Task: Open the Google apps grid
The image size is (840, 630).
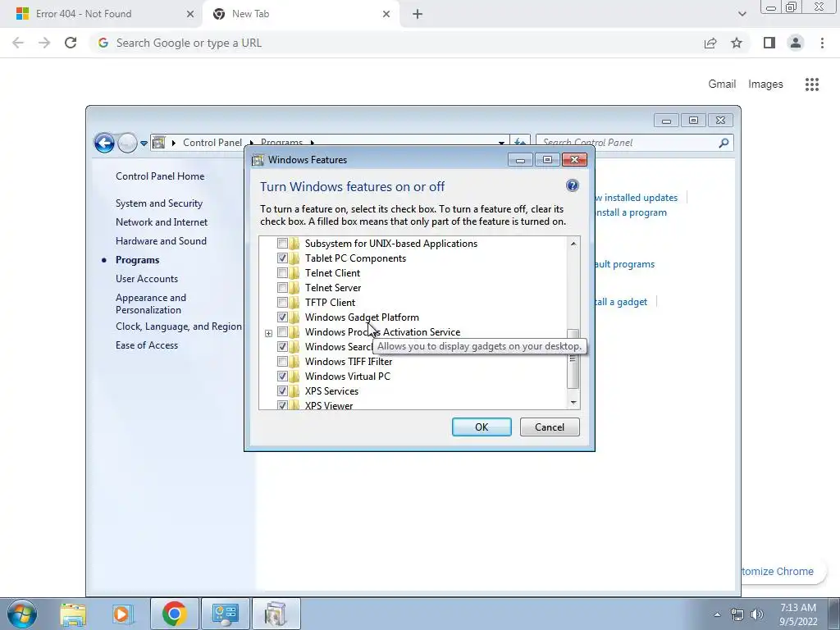Action: pos(812,84)
